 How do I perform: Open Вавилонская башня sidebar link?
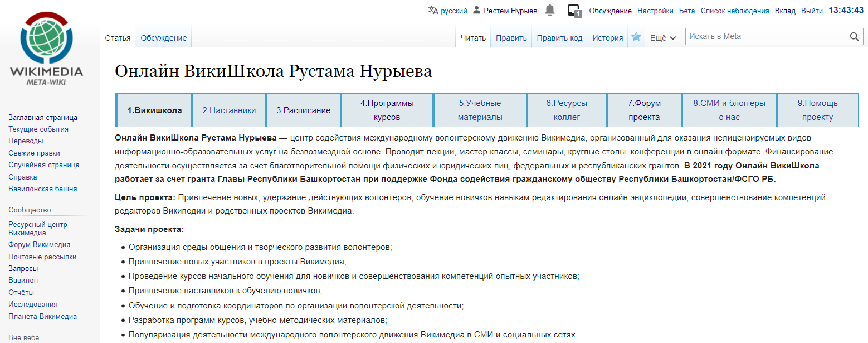[43, 189]
